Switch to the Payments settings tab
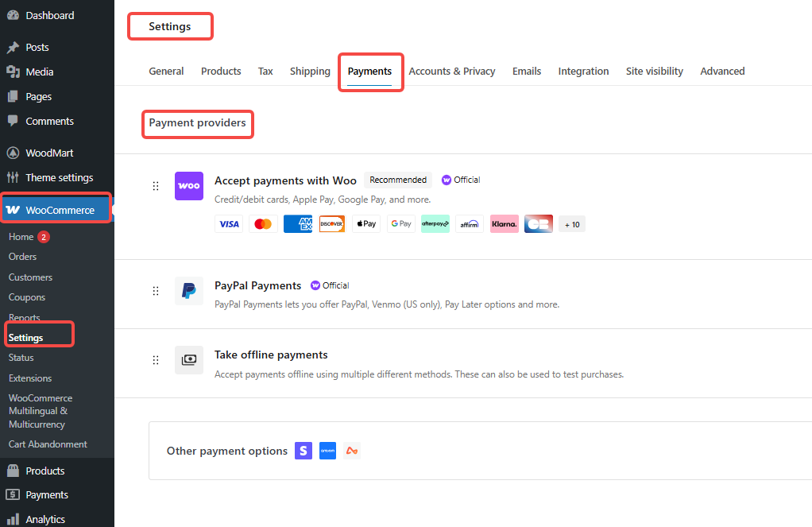812x527 pixels. click(x=370, y=71)
